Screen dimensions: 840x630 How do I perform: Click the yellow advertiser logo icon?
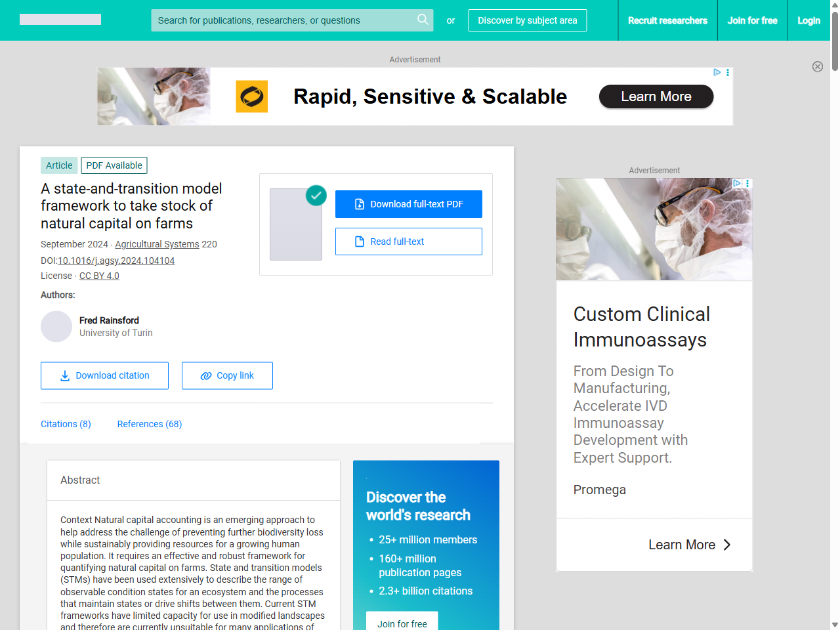252,96
